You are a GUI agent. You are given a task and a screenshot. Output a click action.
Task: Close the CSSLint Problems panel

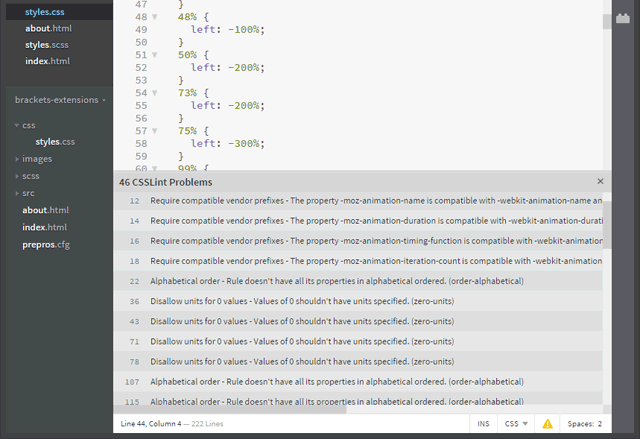click(x=600, y=182)
